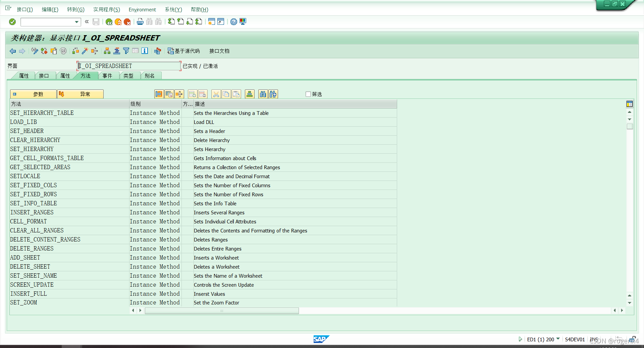Viewport: 644px width, 348px height.
Task: Open the ED1 (1) 200 system dropdown
Action: tap(558, 339)
